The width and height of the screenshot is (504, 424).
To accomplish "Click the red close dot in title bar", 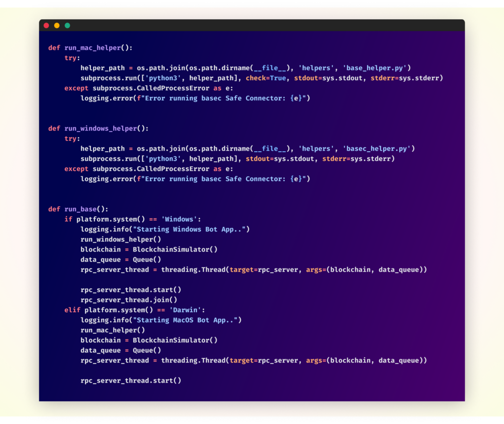I will tap(46, 26).
